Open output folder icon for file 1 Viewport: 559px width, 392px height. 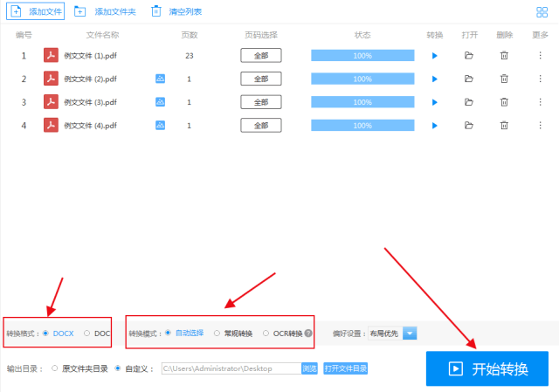[469, 56]
